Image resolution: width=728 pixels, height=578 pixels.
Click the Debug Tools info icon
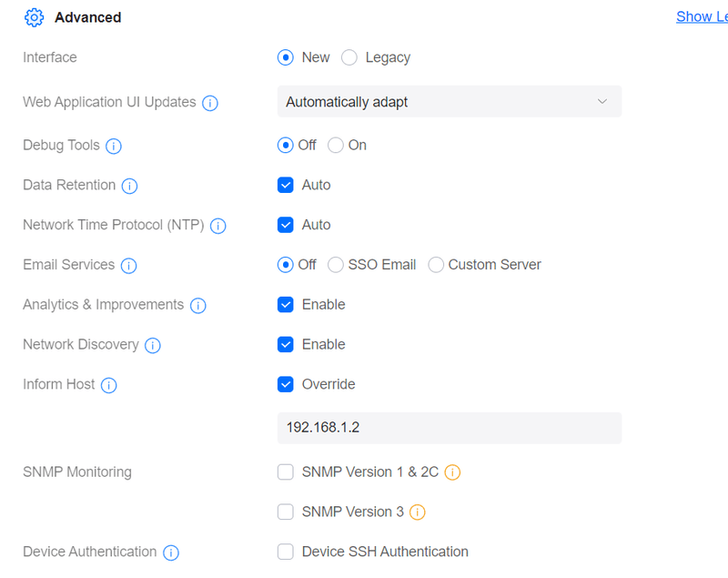click(114, 146)
